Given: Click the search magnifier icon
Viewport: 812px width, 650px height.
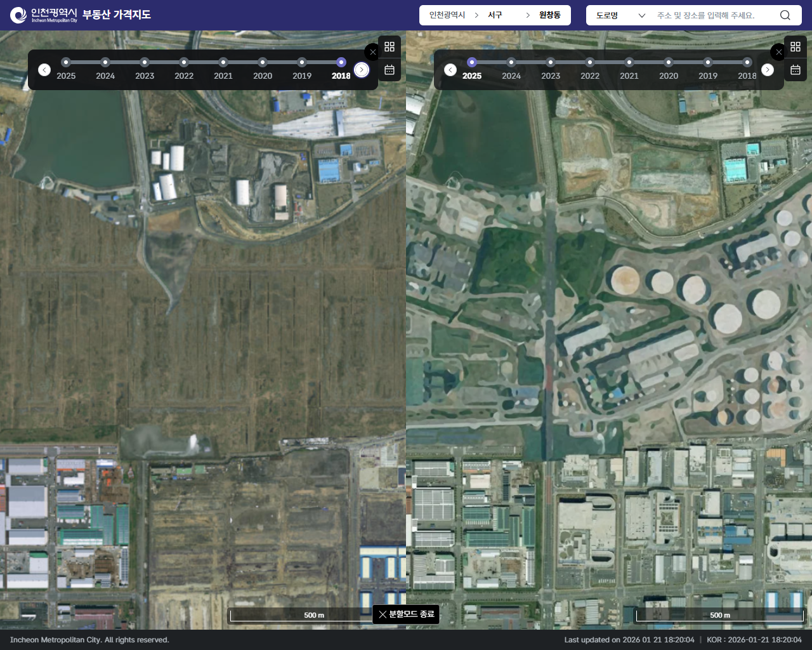Looking at the screenshot, I should tap(785, 15).
